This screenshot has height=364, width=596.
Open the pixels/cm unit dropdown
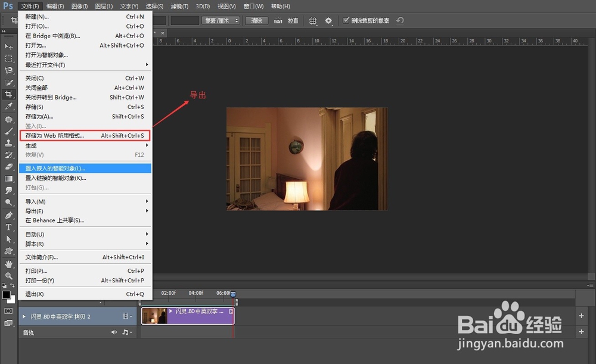click(221, 20)
